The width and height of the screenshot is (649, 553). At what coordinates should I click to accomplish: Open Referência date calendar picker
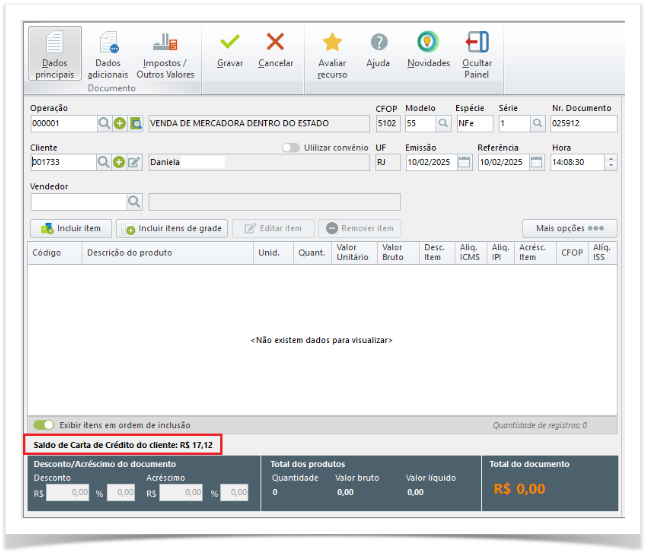pyautogui.click(x=535, y=162)
